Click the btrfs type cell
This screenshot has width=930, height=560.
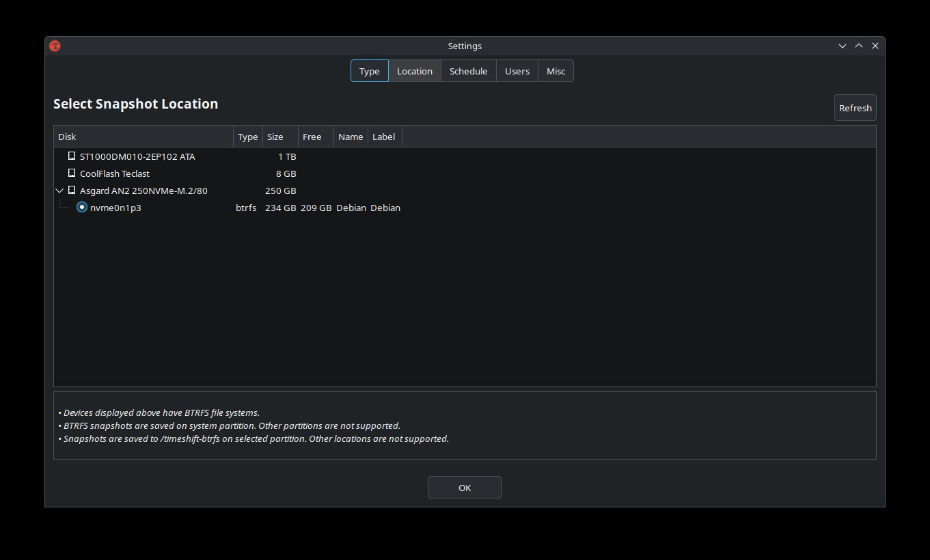(246, 208)
